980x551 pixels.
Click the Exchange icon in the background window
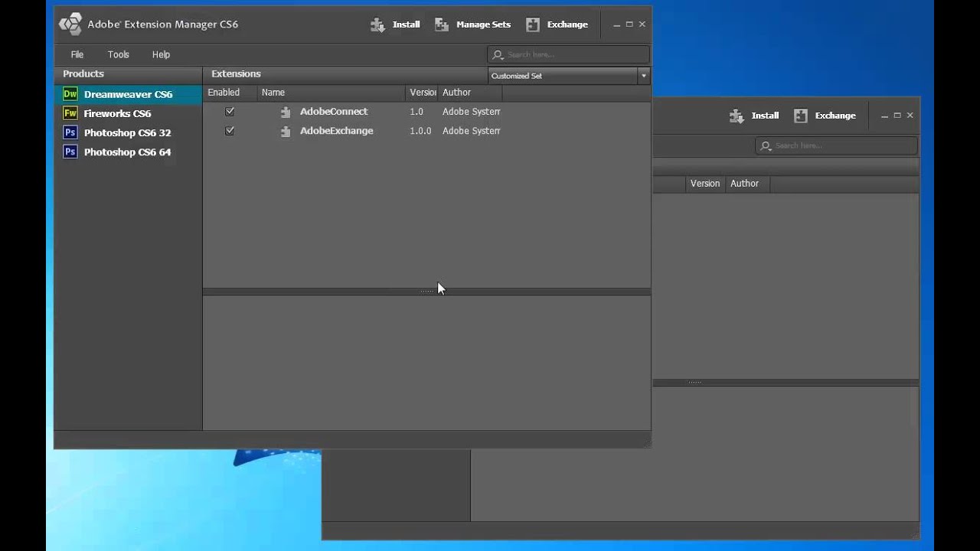point(801,116)
